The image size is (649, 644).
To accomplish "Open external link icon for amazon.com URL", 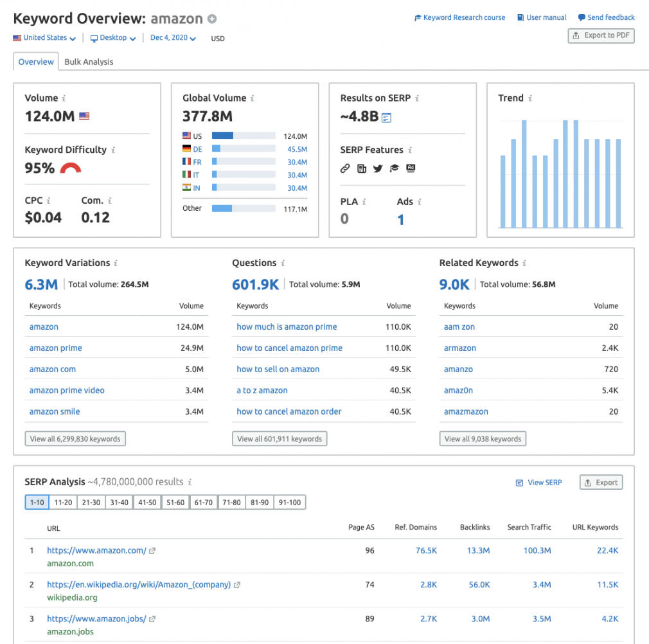I will click(152, 551).
